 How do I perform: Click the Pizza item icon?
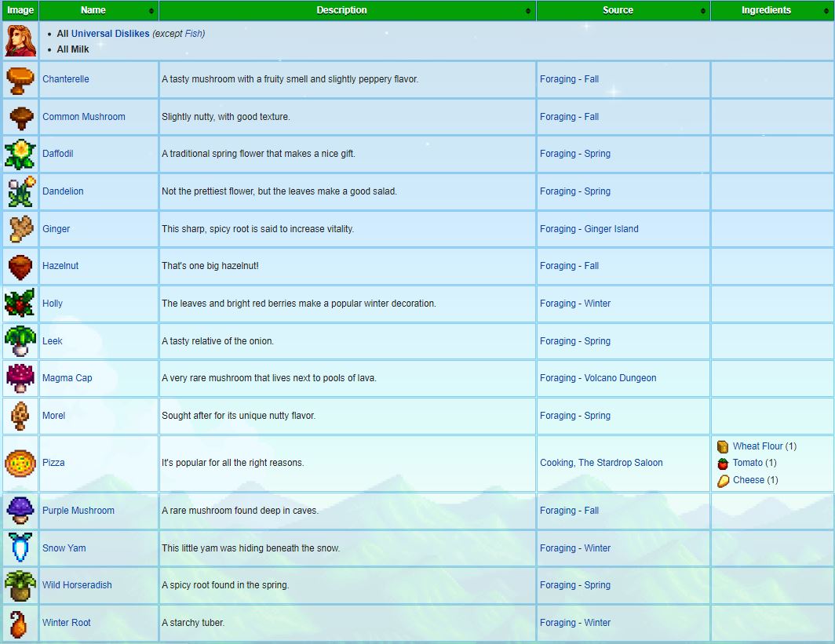pyautogui.click(x=20, y=463)
